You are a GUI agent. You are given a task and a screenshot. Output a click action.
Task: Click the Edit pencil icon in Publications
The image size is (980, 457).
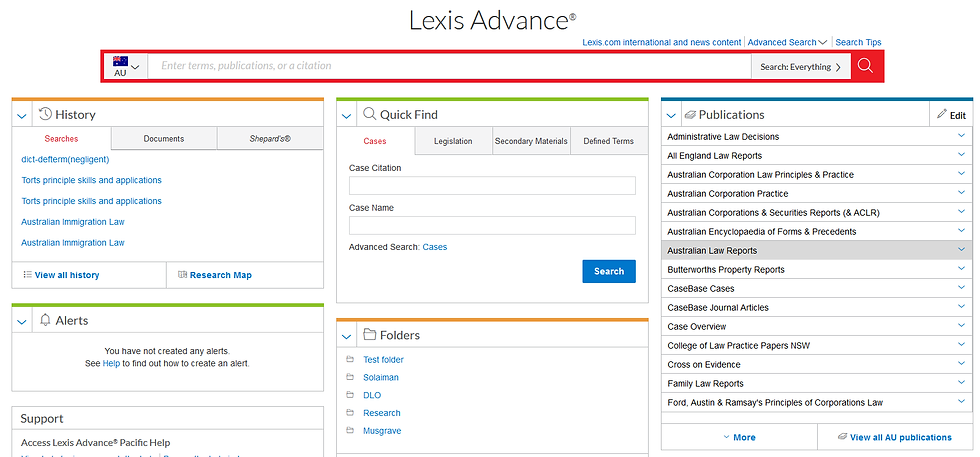point(942,114)
